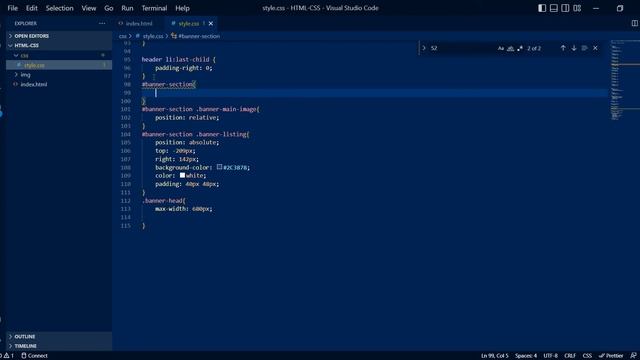This screenshot has height=360, width=640.
Task: Click the #2C3878 background color swatch
Action: pyautogui.click(x=219, y=167)
